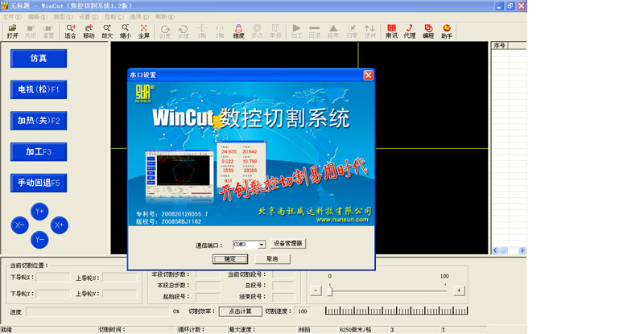
Task: Click the clockwise 90度 rotate icon
Action: click(x=165, y=31)
